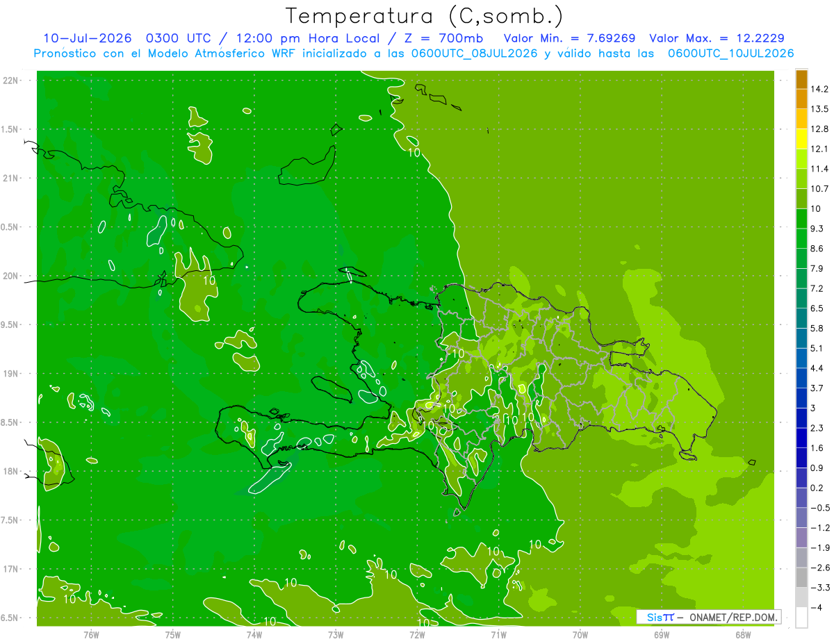Viewport: 834px width, 644px height.
Task: Click the '0300 UTC' time text
Action: click(x=178, y=38)
